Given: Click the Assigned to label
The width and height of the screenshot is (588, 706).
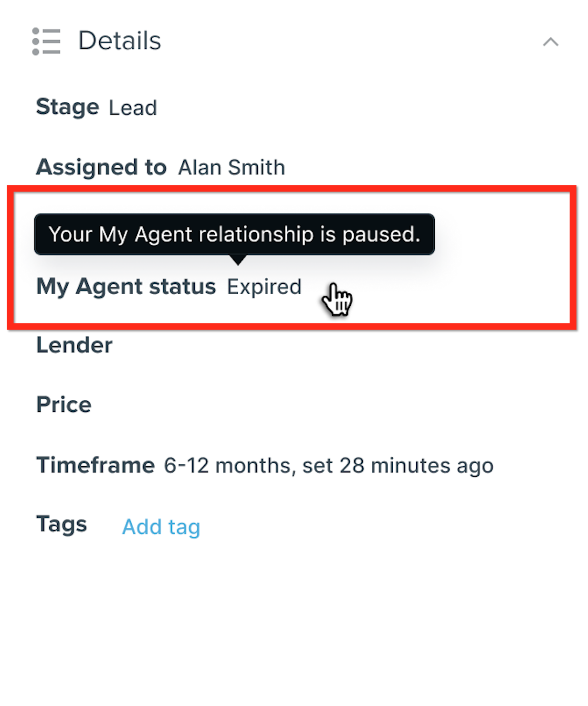Looking at the screenshot, I should click(x=101, y=167).
